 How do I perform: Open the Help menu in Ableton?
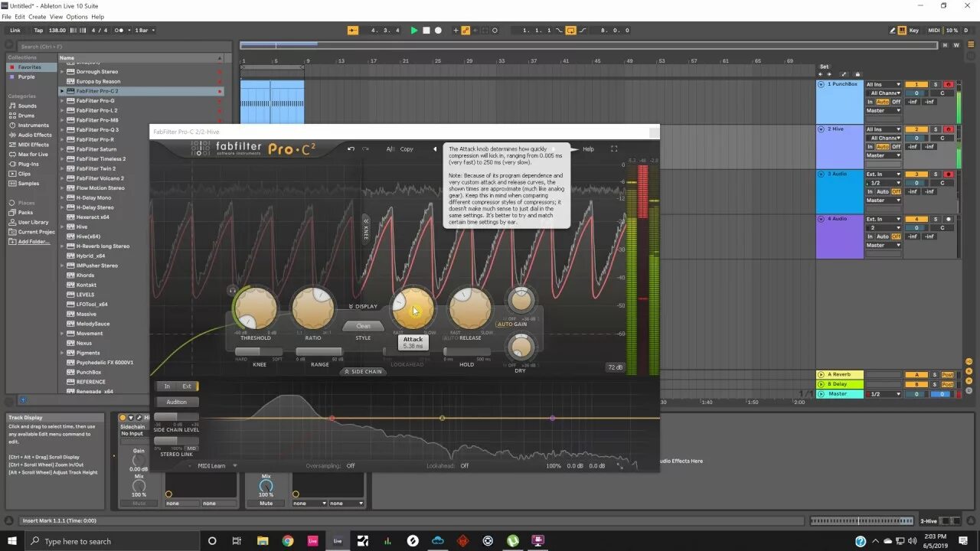coord(97,17)
